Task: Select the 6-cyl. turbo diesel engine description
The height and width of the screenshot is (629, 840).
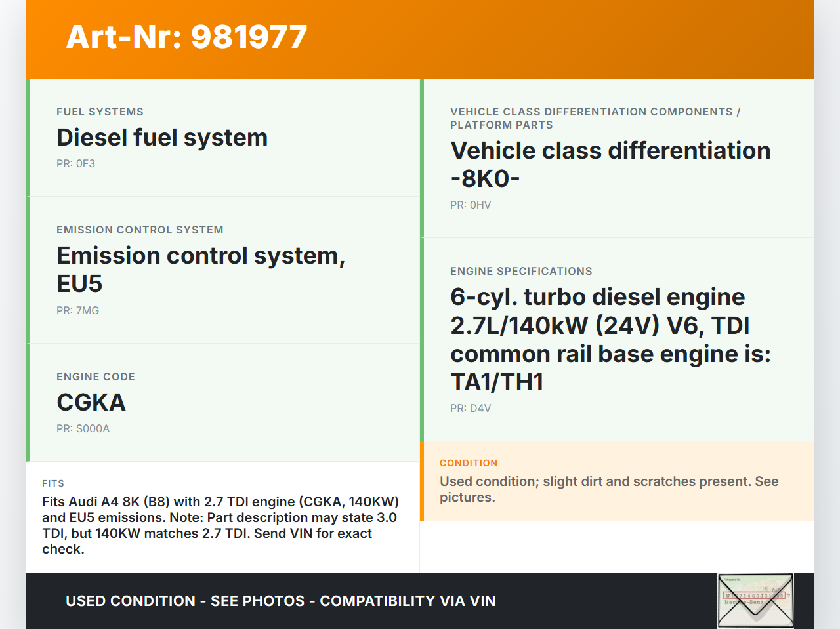Action: (x=610, y=339)
